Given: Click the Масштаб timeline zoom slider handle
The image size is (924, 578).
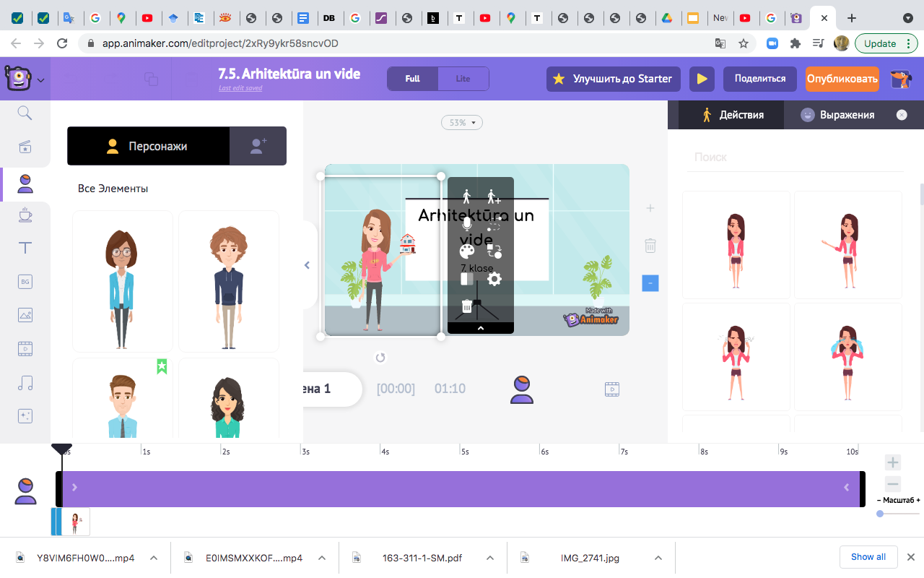Looking at the screenshot, I should point(880,514).
